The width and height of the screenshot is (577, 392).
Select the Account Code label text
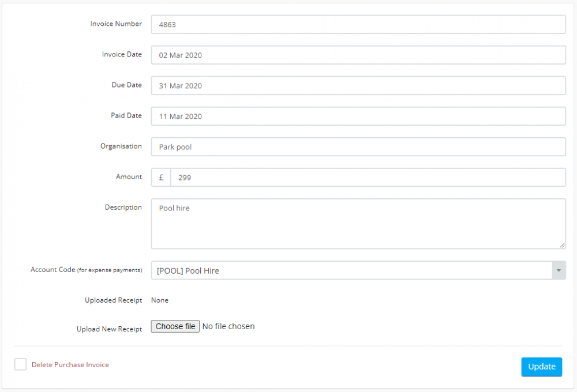(x=85, y=269)
